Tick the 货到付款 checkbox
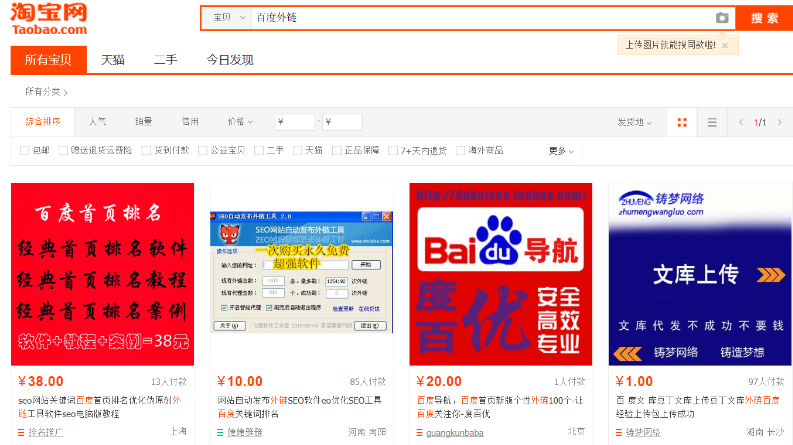Screen dimensions: 793x445 click(x=146, y=150)
